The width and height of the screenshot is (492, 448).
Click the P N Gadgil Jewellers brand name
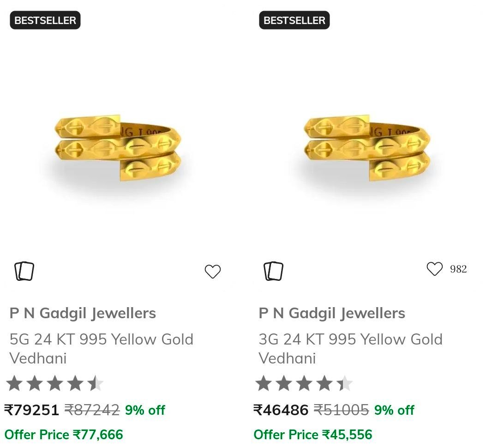83,313
